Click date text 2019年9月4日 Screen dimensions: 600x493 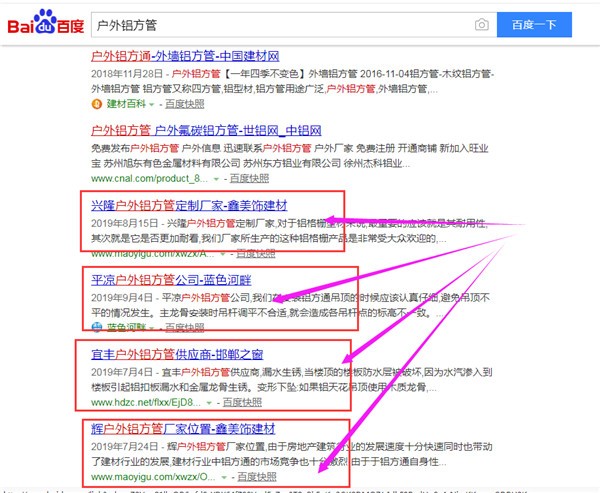(x=122, y=297)
